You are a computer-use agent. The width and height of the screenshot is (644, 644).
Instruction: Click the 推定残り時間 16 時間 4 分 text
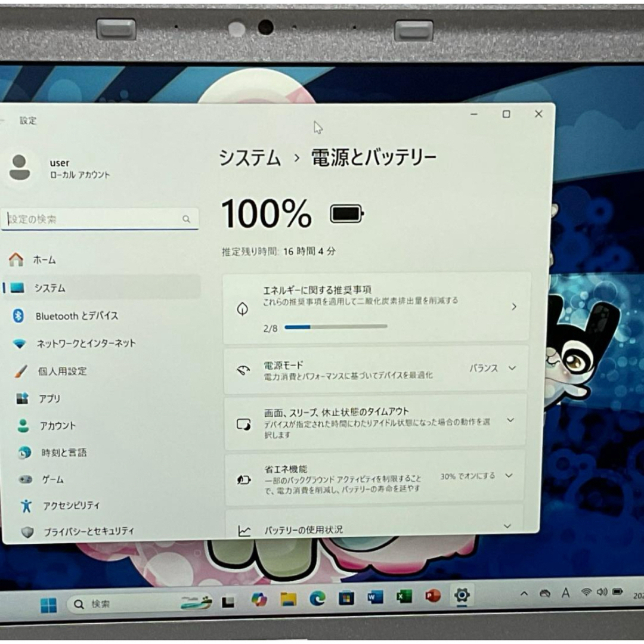coord(278,252)
